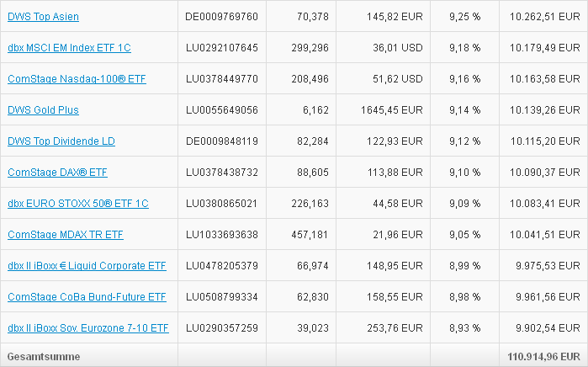
Task: Open the DWS Gold Plus link
Action: point(43,110)
